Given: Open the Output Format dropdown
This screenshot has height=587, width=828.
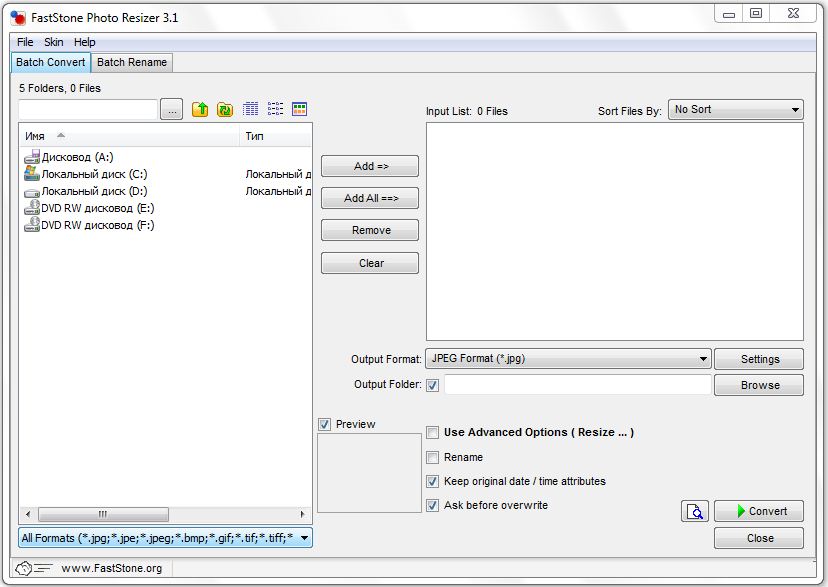Looking at the screenshot, I should [x=568, y=358].
